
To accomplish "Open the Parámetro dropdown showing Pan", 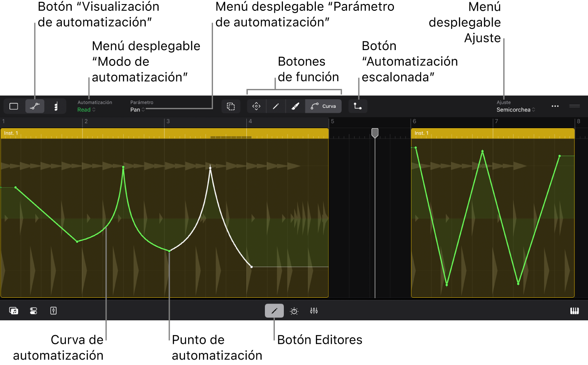I will click(x=142, y=106).
